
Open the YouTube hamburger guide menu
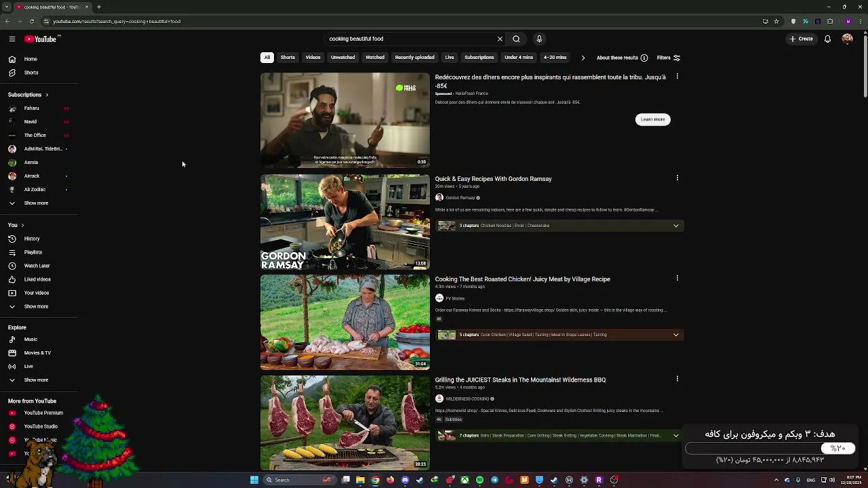point(12,39)
